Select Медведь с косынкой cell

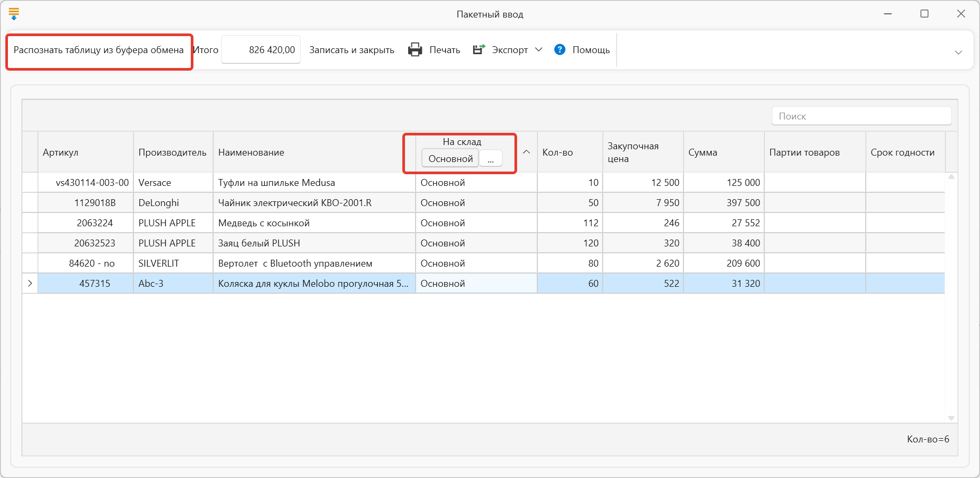314,223
